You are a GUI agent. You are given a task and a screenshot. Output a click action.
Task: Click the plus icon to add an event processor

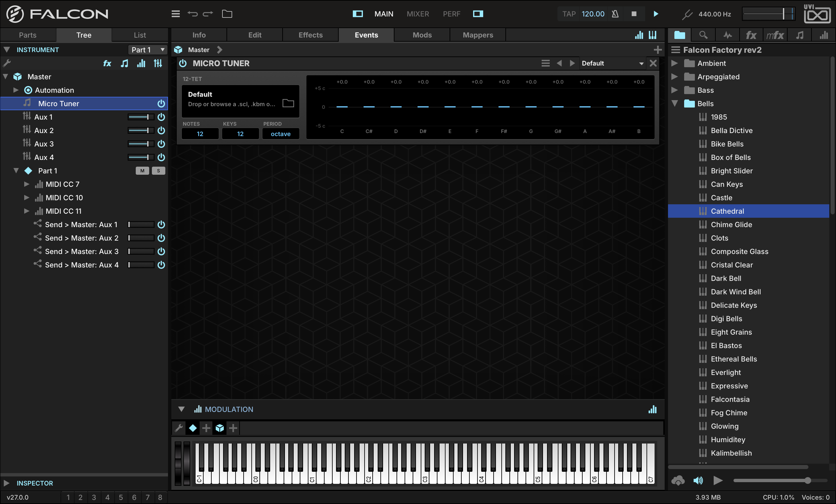658,50
